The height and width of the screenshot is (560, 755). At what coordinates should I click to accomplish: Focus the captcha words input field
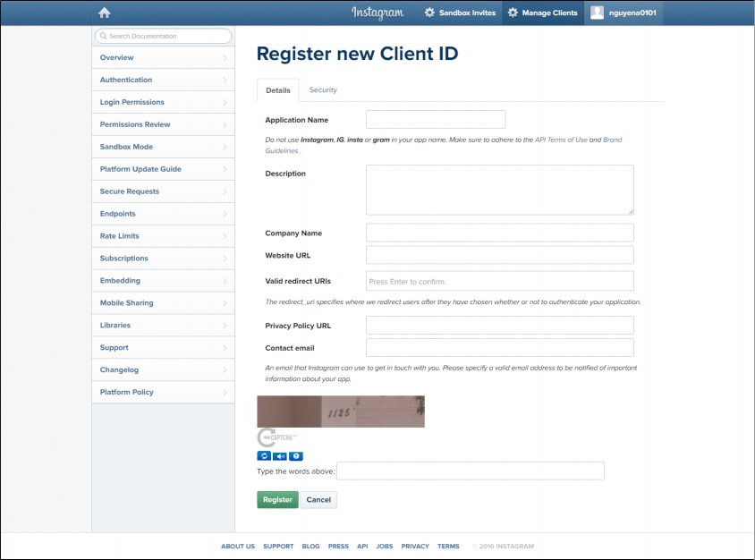[471, 471]
